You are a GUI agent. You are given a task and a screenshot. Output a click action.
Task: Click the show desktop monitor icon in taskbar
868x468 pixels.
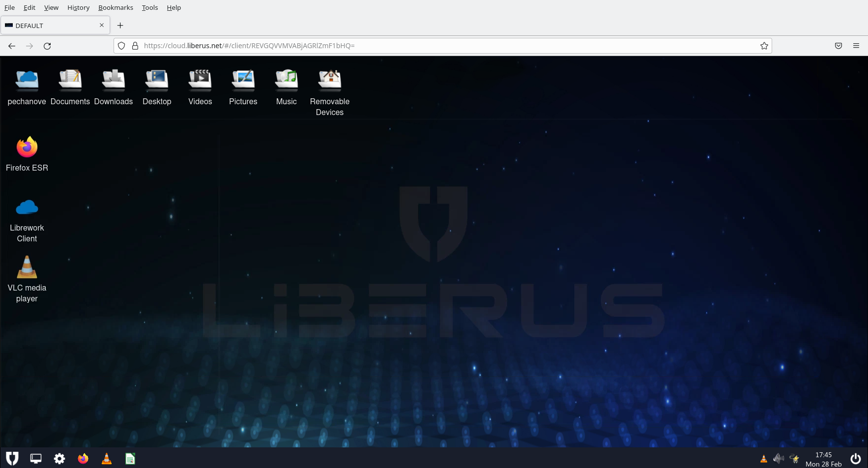36,459
